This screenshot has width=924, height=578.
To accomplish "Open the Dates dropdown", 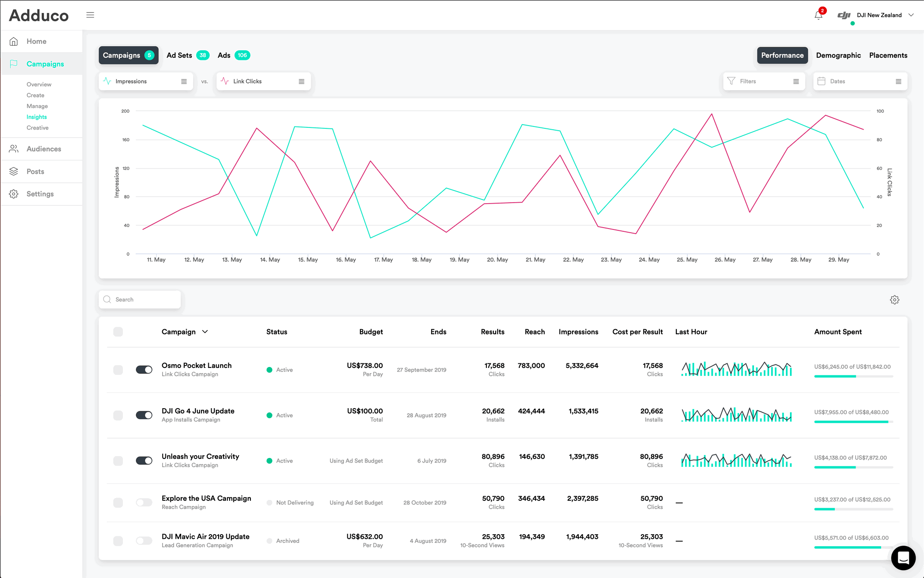I will point(860,81).
